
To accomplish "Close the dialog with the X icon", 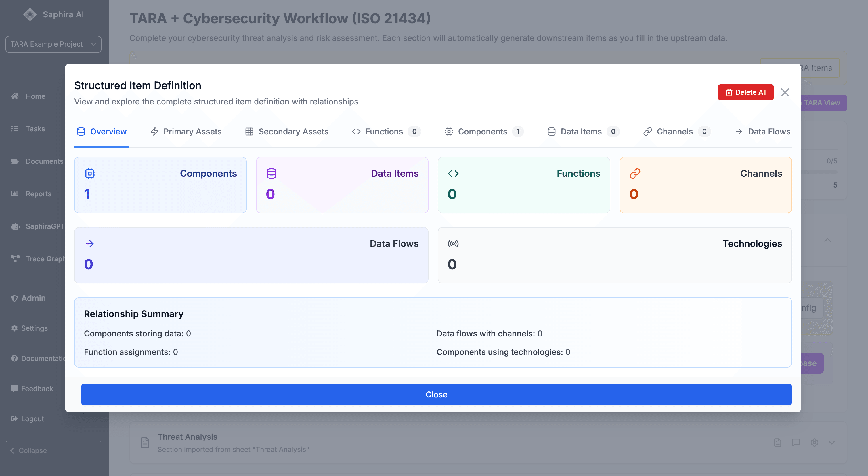I will (785, 92).
